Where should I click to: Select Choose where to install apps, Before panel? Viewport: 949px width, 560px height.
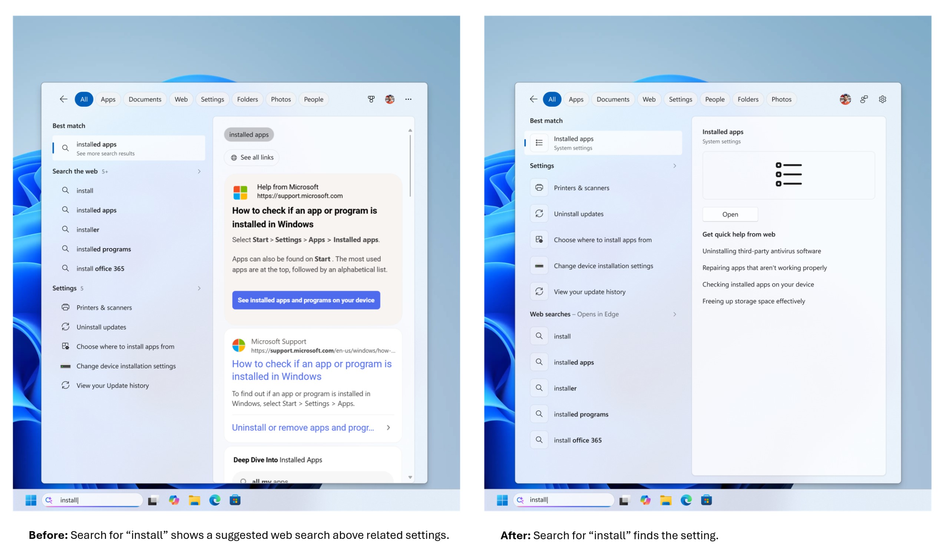[x=129, y=347]
